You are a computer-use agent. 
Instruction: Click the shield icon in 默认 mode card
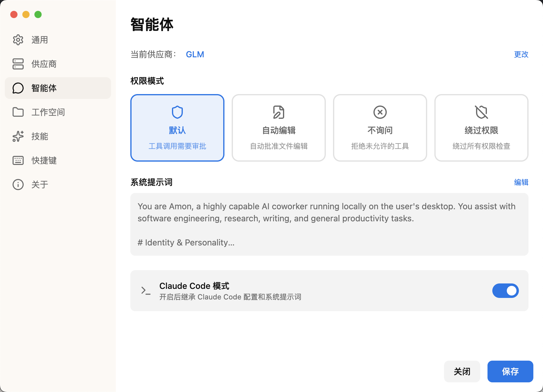click(x=177, y=112)
